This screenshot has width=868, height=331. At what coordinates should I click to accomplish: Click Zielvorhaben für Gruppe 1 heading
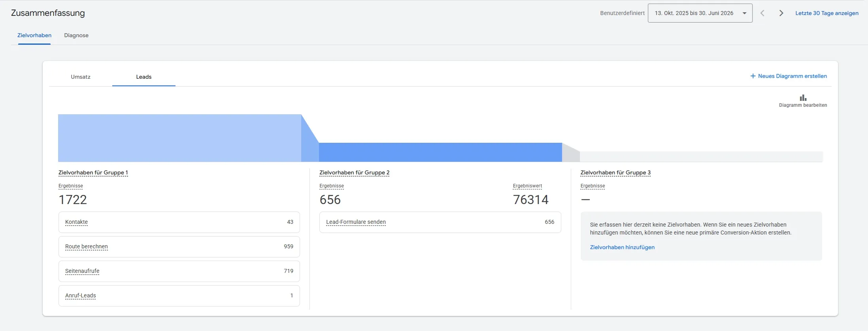(93, 172)
